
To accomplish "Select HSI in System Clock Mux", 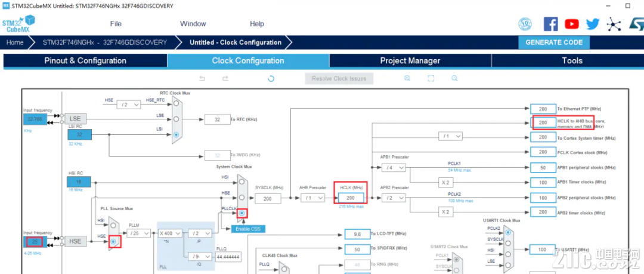I will coord(242,182).
